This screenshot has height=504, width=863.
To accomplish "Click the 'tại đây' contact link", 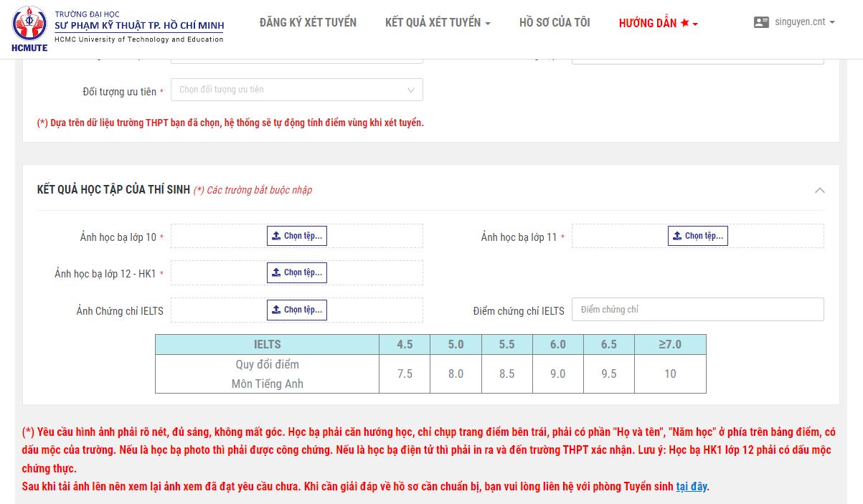I will tap(692, 486).
